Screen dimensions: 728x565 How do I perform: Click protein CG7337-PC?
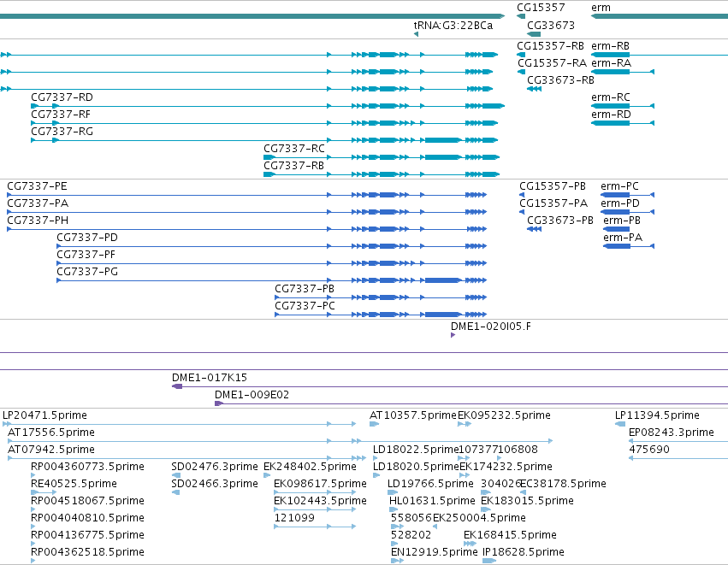pyautogui.click(x=305, y=307)
